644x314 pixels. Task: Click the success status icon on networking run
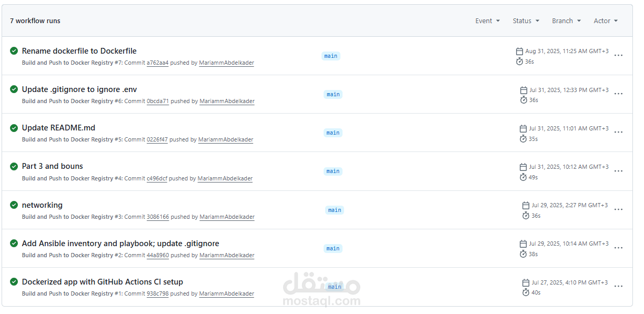point(14,205)
